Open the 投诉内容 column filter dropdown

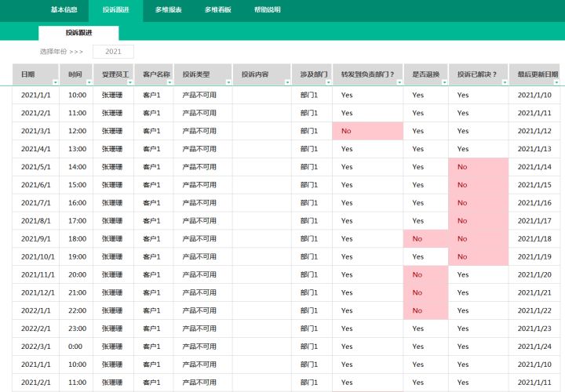pyautogui.click(x=287, y=82)
